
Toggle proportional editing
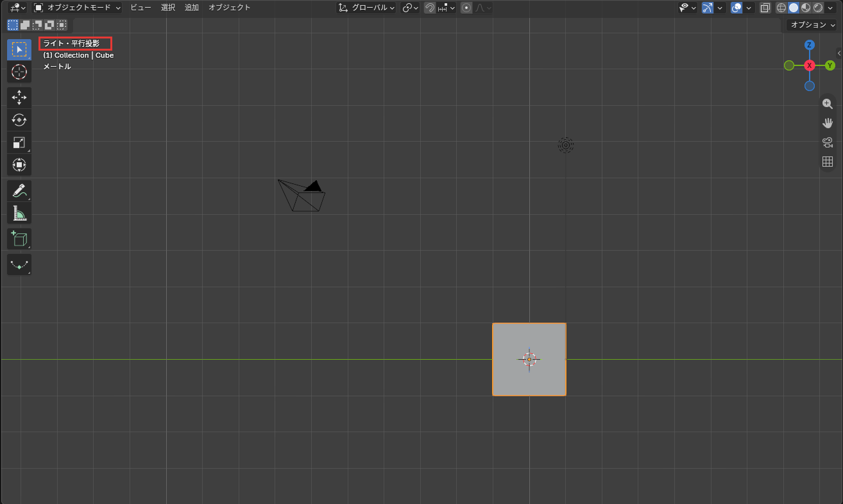click(x=466, y=8)
